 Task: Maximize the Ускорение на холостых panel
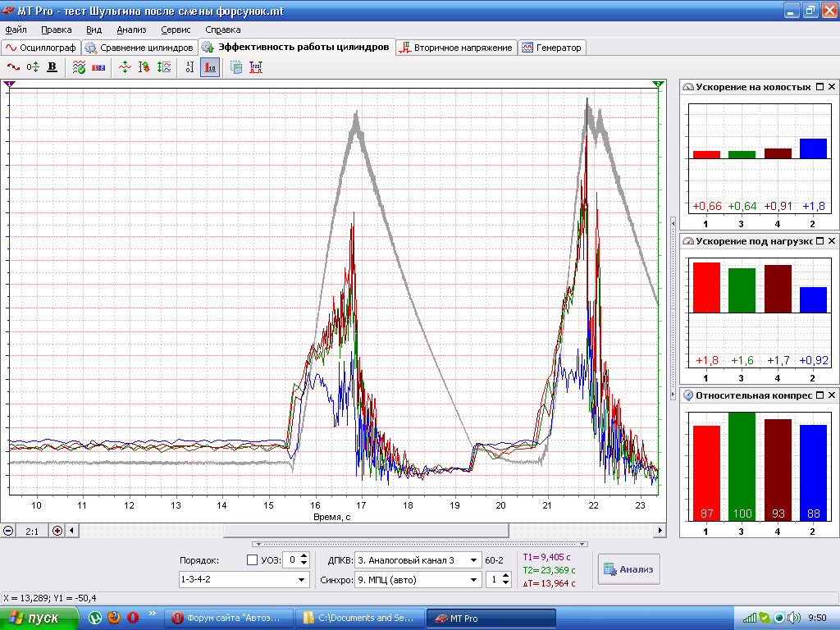pyautogui.click(x=819, y=87)
